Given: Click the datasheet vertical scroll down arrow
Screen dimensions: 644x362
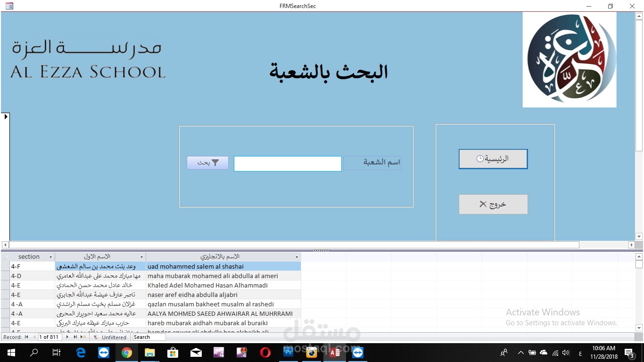Looking at the screenshot, I should pyautogui.click(x=639, y=328).
